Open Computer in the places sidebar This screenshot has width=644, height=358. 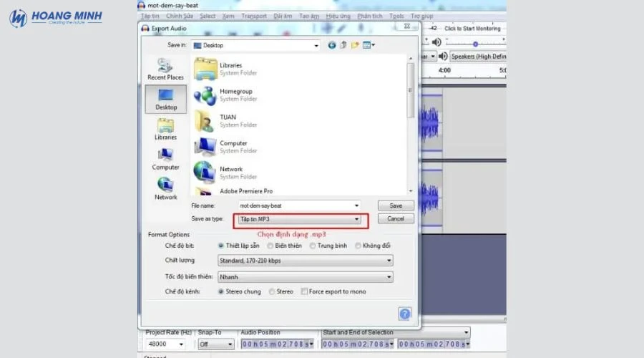[x=165, y=159]
